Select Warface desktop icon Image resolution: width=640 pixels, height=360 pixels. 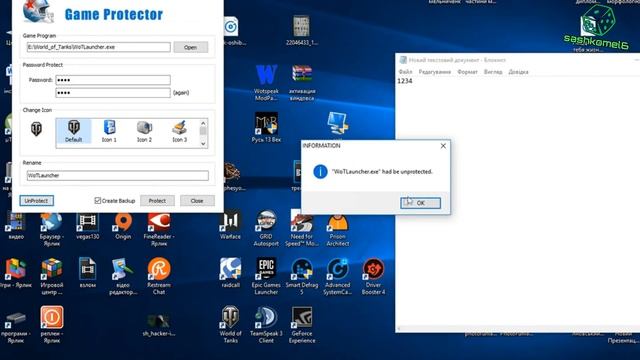(x=230, y=226)
